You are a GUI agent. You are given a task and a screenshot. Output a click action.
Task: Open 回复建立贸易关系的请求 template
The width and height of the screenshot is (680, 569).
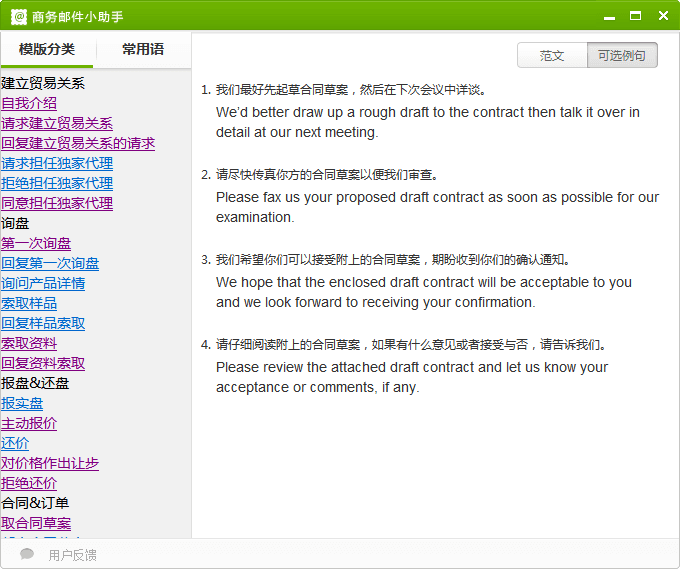[78, 143]
